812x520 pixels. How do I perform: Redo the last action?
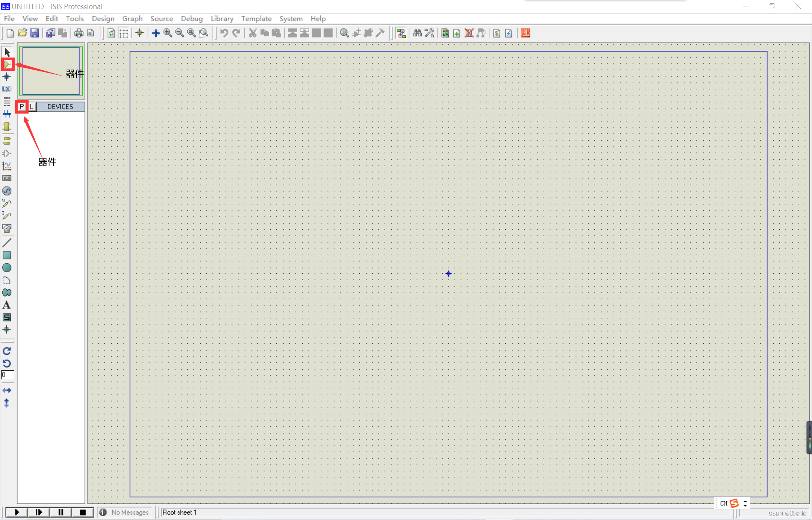[236, 33]
